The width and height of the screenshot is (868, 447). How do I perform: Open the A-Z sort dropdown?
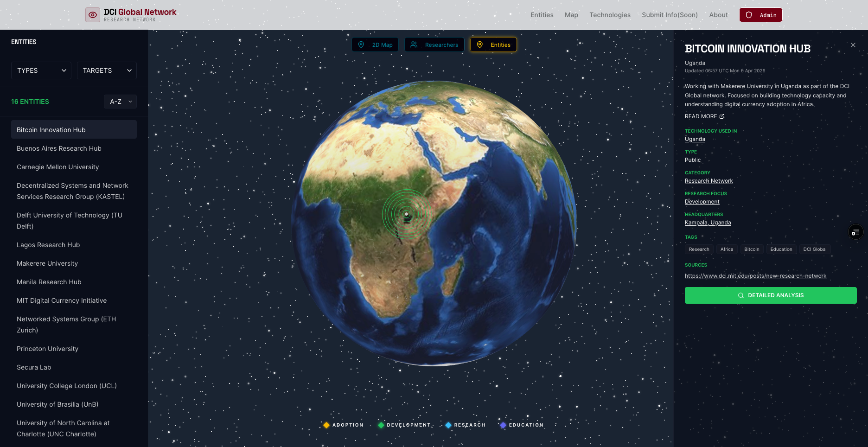tap(120, 102)
